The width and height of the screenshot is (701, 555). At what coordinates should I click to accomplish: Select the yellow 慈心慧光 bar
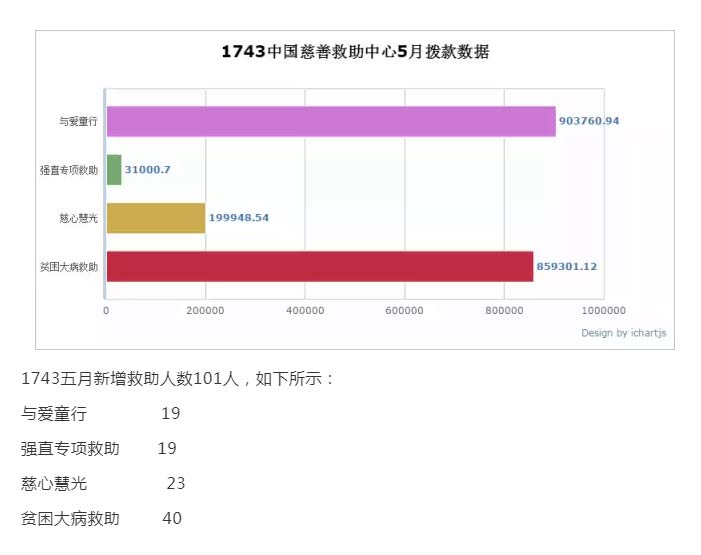[x=155, y=218]
